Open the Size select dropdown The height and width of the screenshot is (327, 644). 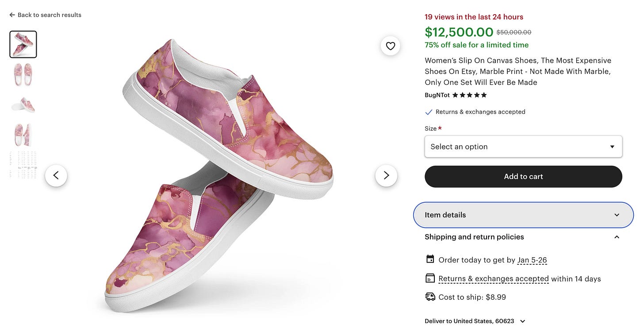coord(523,147)
